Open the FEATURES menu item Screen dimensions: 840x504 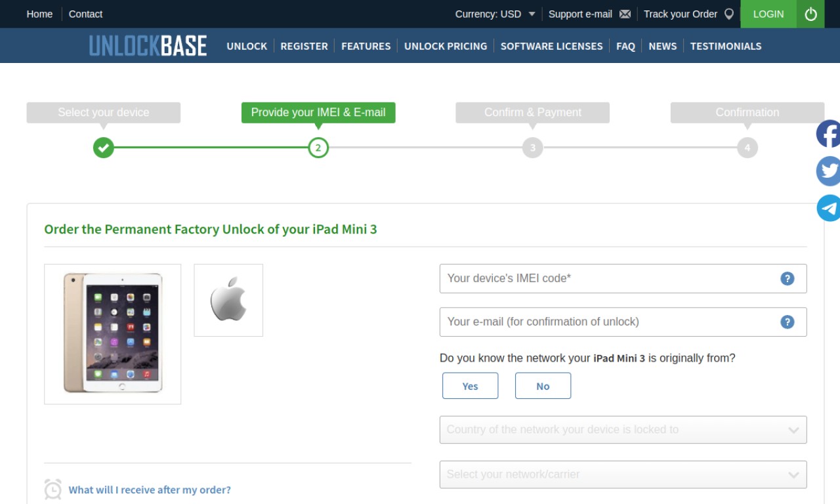coord(366,46)
